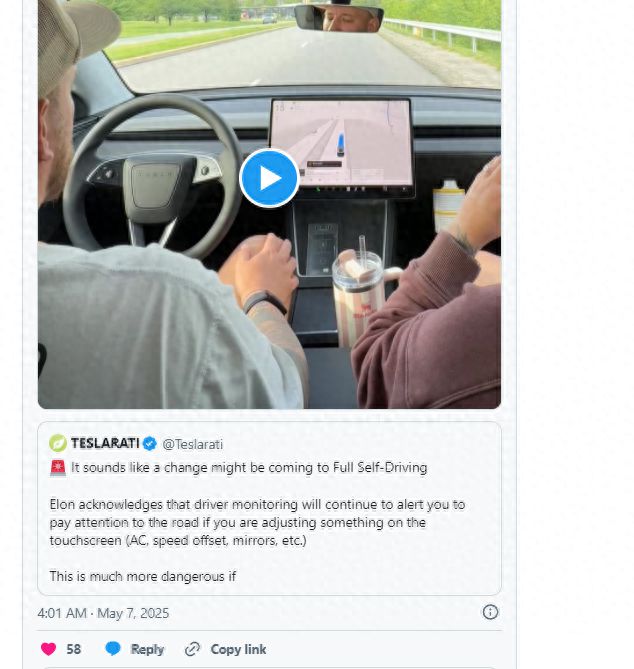Click the red siren emoji in quoted tweet
Screen dimensions: 634x669
click(58, 468)
